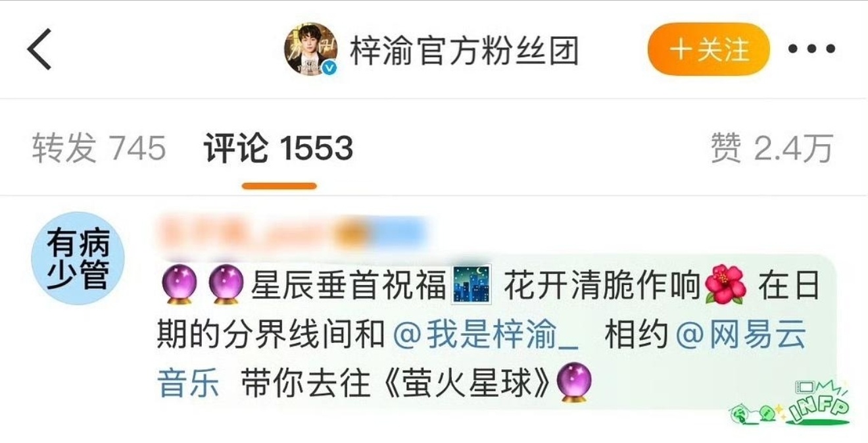Open the @我是梓渝_ mention link
This screenshot has height=443, width=868.
pos(485,336)
